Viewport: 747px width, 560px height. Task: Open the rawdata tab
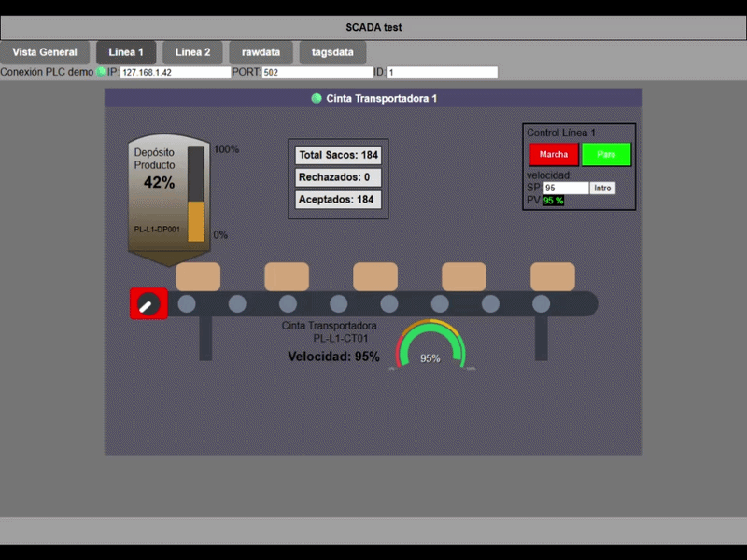tap(261, 52)
